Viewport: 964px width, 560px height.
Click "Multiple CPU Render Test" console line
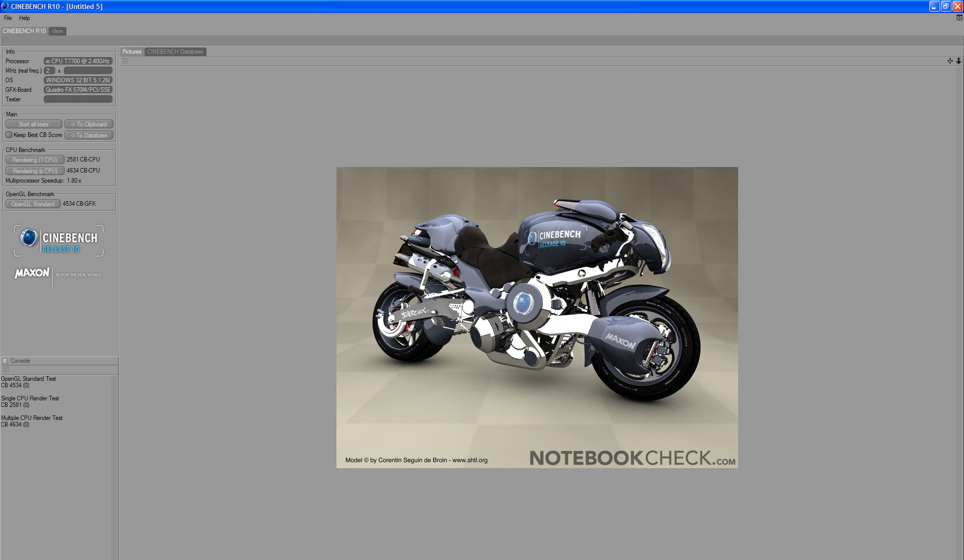32,418
